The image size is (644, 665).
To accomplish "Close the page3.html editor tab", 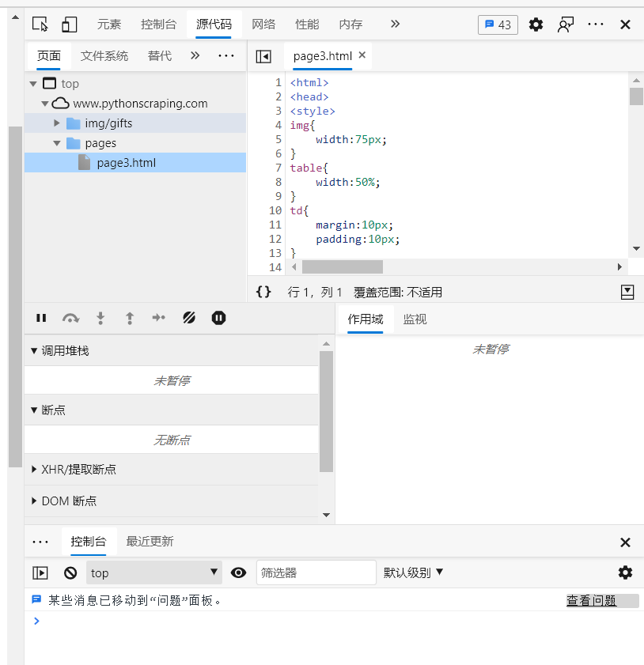I will [362, 55].
